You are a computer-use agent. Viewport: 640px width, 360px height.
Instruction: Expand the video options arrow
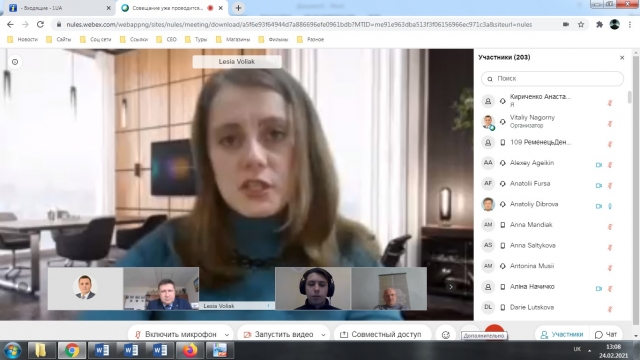323,335
